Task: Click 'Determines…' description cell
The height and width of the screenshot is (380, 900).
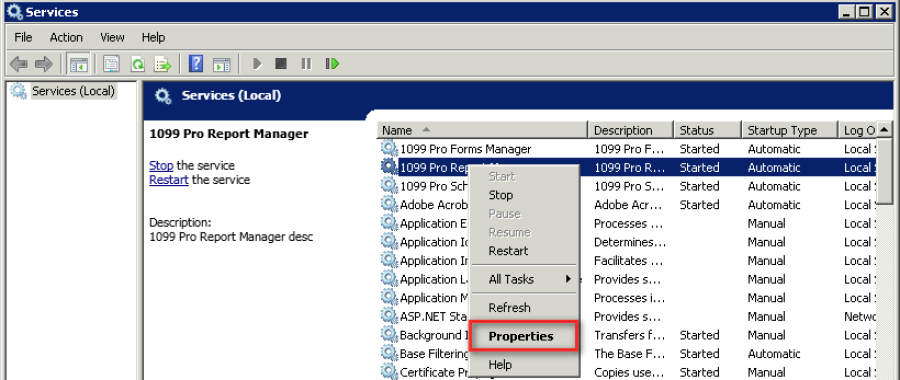Action: point(630,242)
